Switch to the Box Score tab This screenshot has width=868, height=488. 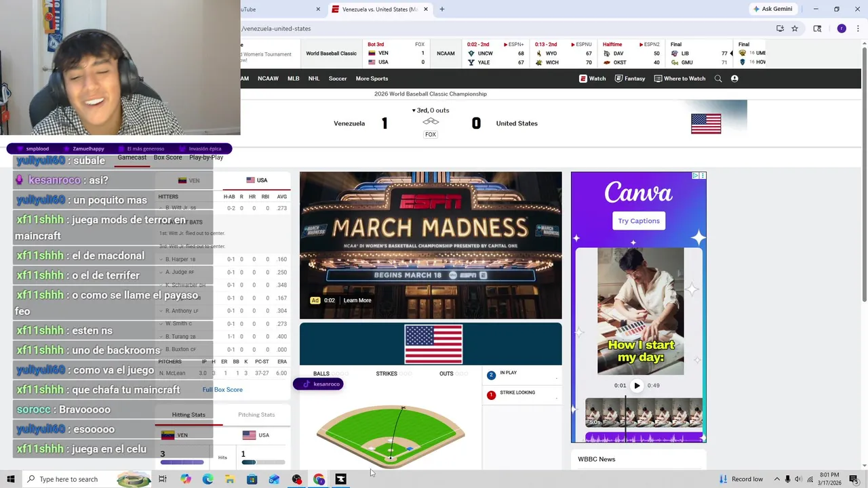167,157
